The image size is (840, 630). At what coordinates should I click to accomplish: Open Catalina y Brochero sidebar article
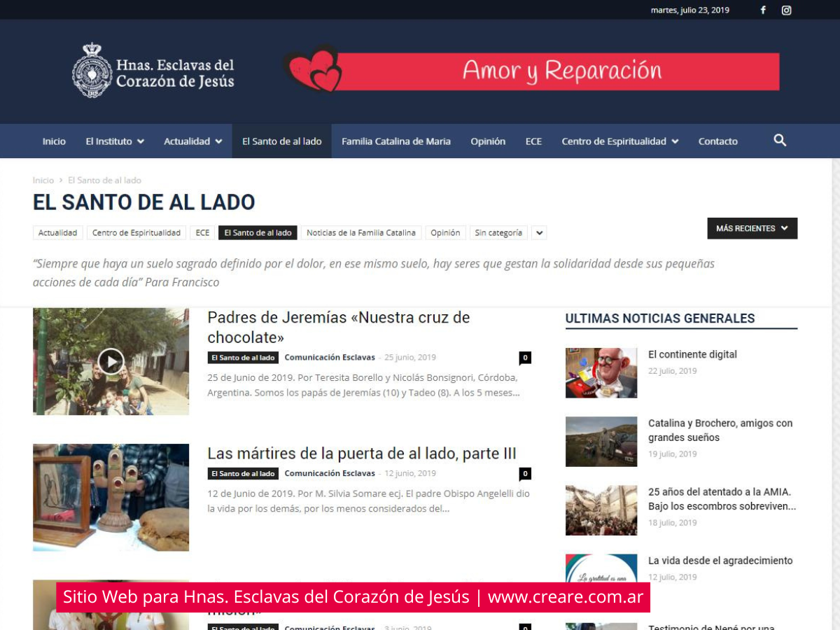coord(720,430)
